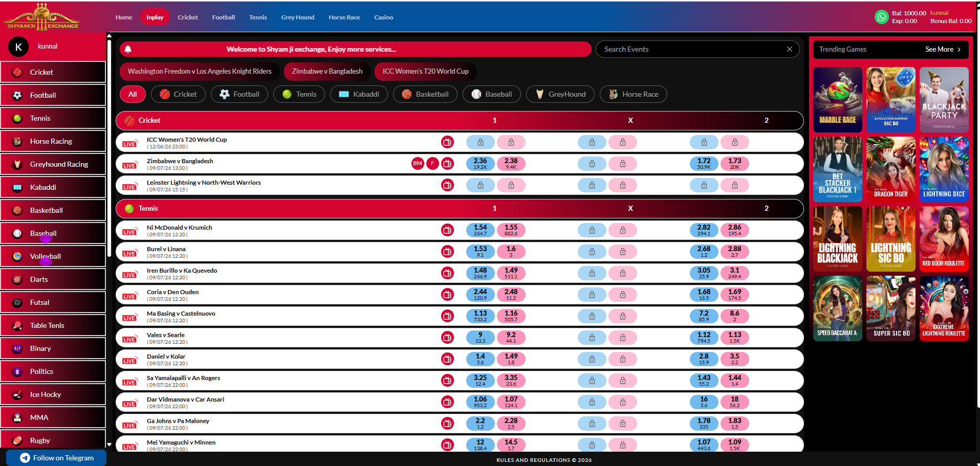Open Casino in top navigation

click(x=383, y=17)
